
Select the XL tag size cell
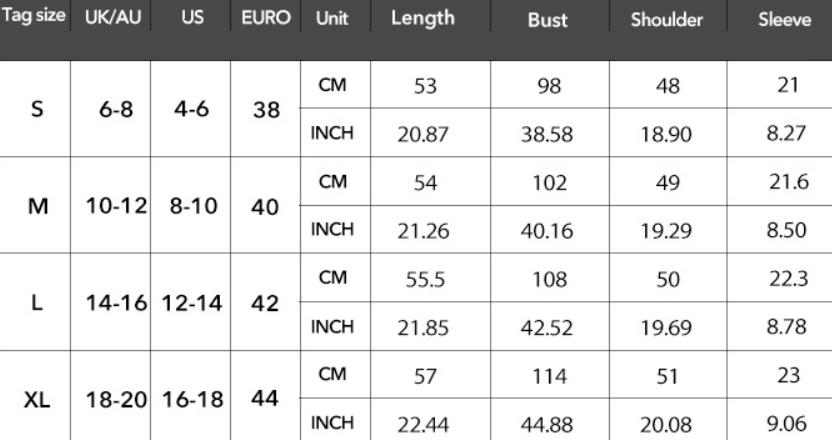click(x=35, y=399)
